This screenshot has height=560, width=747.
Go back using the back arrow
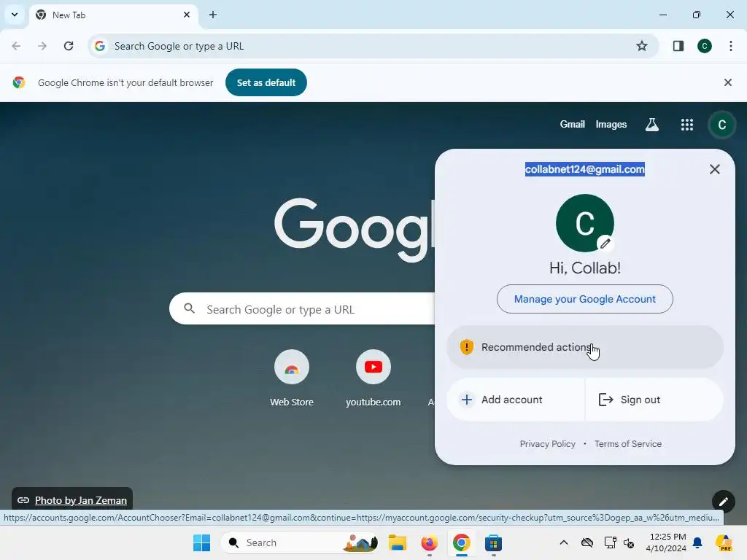click(x=16, y=46)
